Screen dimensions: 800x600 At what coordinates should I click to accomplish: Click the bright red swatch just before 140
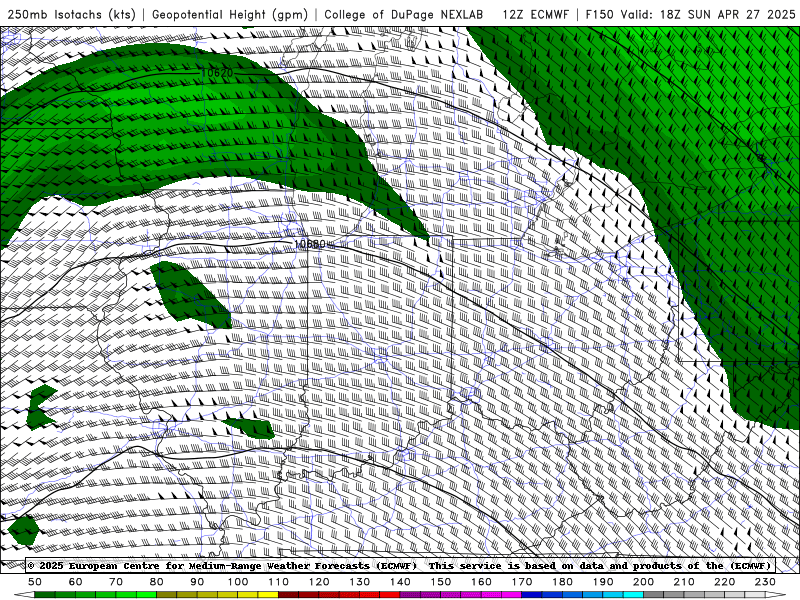click(x=390, y=595)
